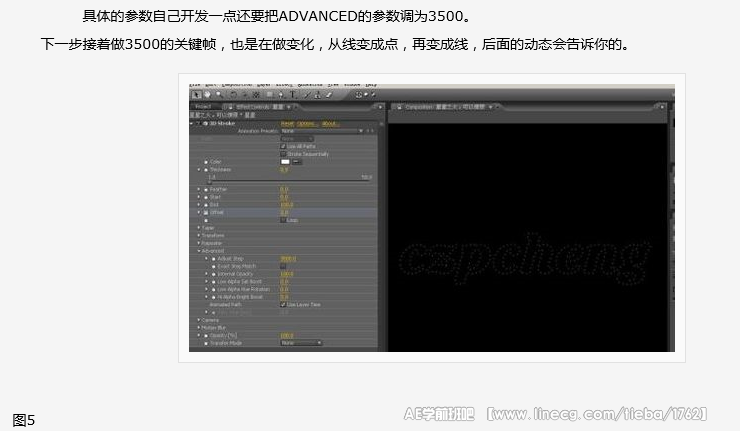Switch to the Project tab
740x431 pixels.
pos(204,107)
